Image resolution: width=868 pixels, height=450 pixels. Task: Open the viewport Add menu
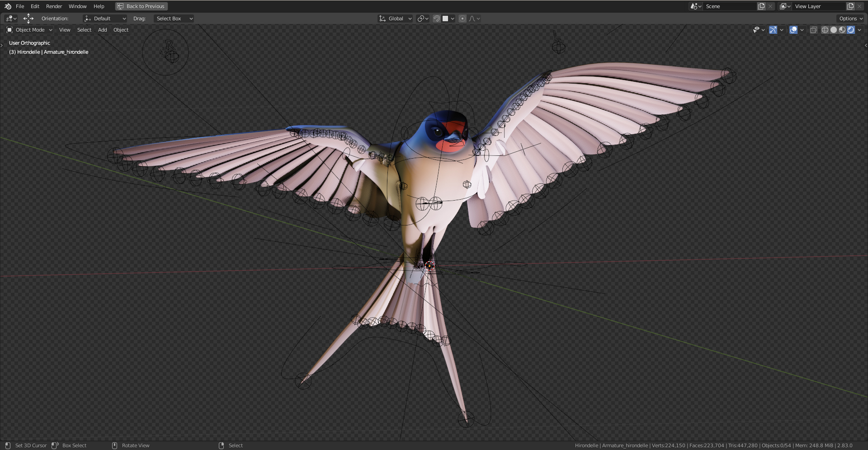(103, 30)
